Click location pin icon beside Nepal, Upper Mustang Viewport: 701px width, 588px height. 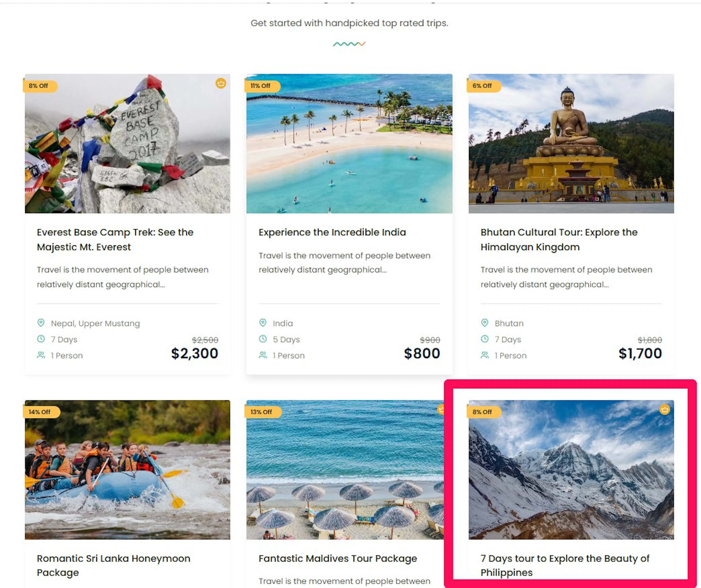click(41, 323)
